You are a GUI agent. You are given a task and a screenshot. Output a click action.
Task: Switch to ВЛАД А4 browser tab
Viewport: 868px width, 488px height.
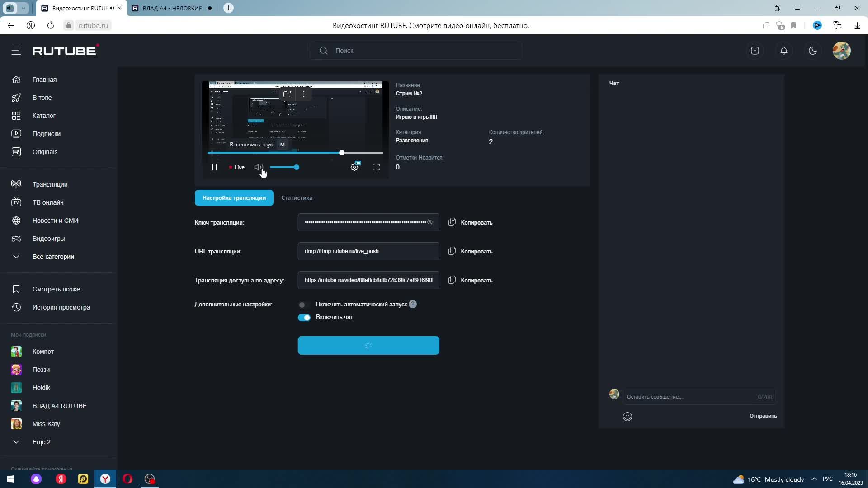click(x=172, y=8)
